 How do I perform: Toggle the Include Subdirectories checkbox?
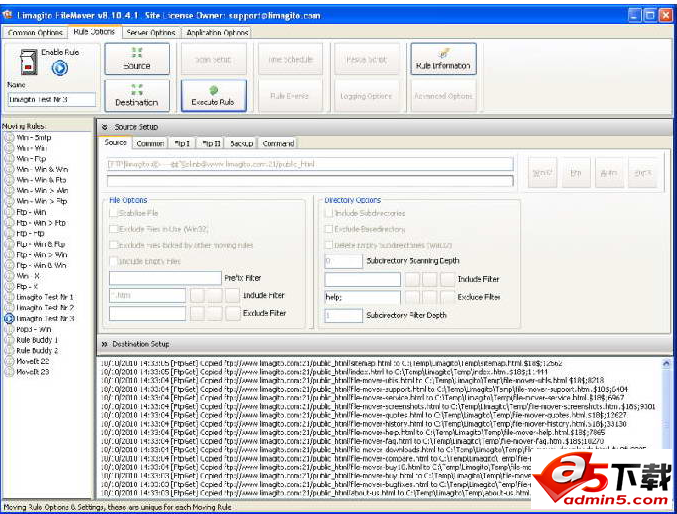(329, 213)
